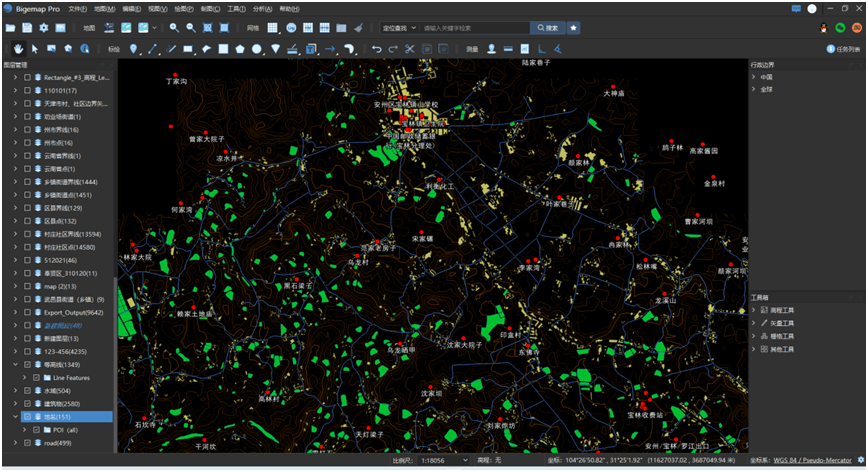This screenshot has width=868, height=472.
Task: Click the keyword search input field
Action: click(475, 28)
